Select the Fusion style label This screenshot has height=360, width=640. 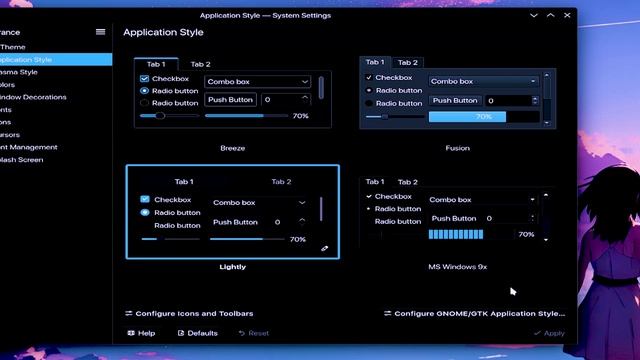coord(458,148)
